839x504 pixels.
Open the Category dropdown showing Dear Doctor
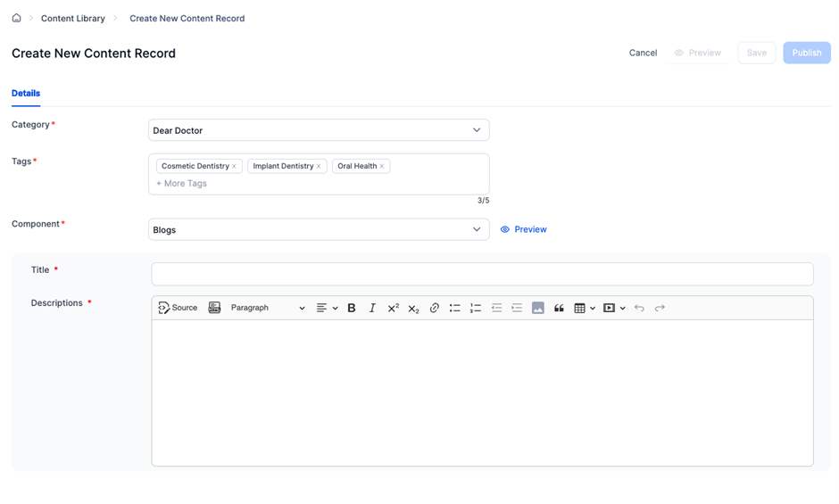point(319,130)
